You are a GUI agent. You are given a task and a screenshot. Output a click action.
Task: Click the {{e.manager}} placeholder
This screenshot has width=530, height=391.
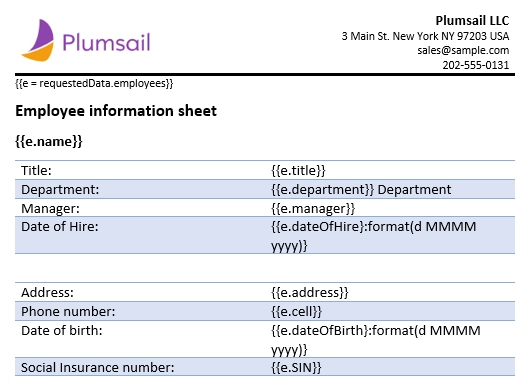pos(313,209)
